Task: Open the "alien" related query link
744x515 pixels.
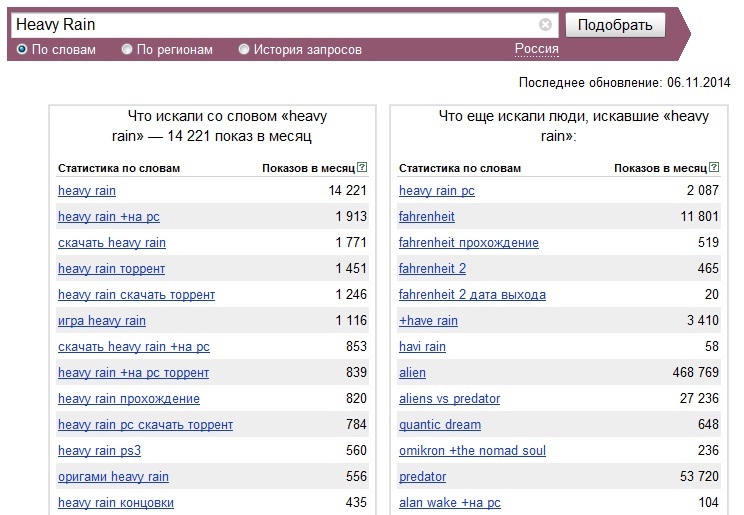Action: tap(412, 373)
